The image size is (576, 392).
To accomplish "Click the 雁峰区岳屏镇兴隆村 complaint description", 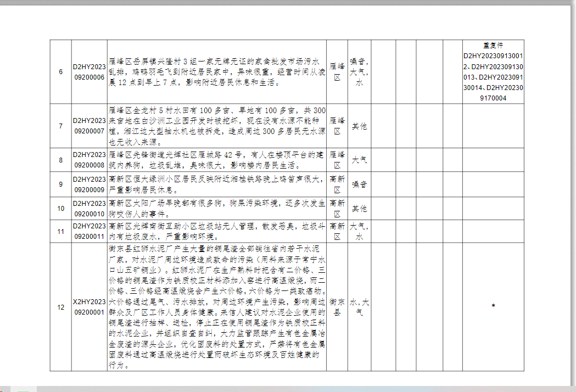I will (x=216, y=72).
